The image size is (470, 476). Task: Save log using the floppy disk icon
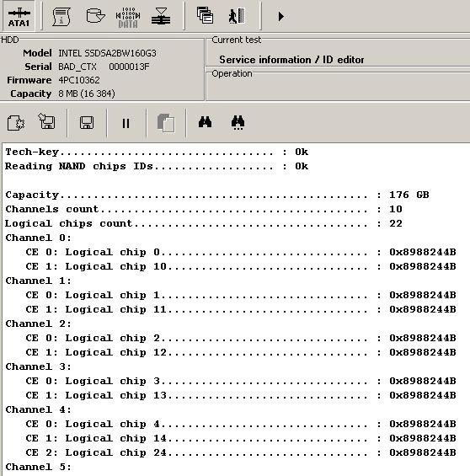[87, 123]
